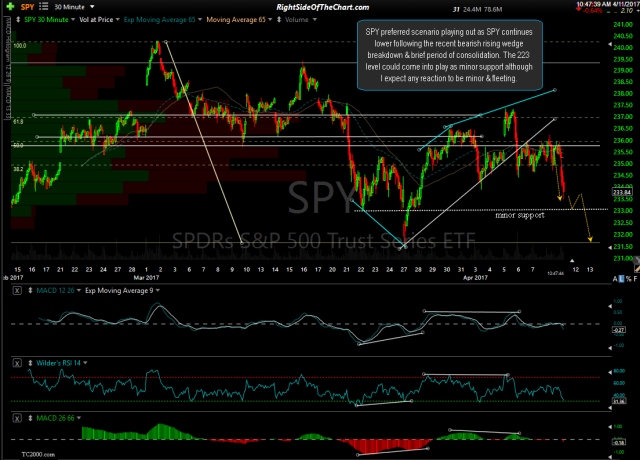The width and height of the screenshot is (640, 460).
Task: Expand the Wilder's RSI 14 menu
Action: tap(85, 363)
